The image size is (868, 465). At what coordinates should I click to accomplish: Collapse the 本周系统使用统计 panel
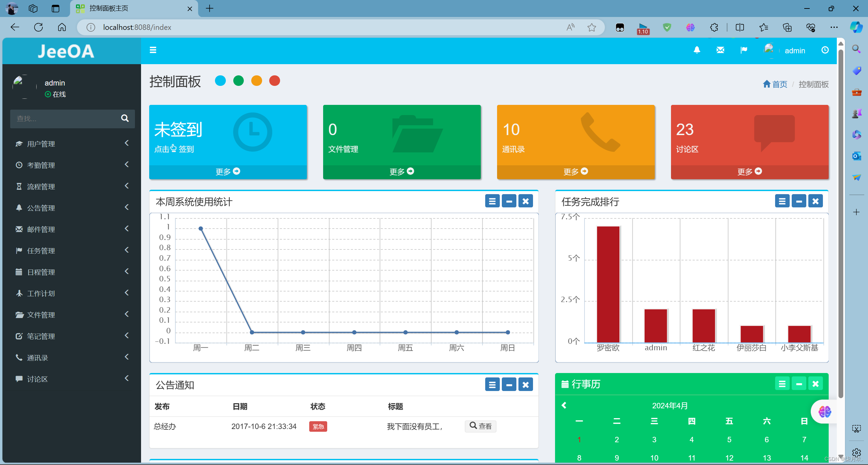point(509,201)
